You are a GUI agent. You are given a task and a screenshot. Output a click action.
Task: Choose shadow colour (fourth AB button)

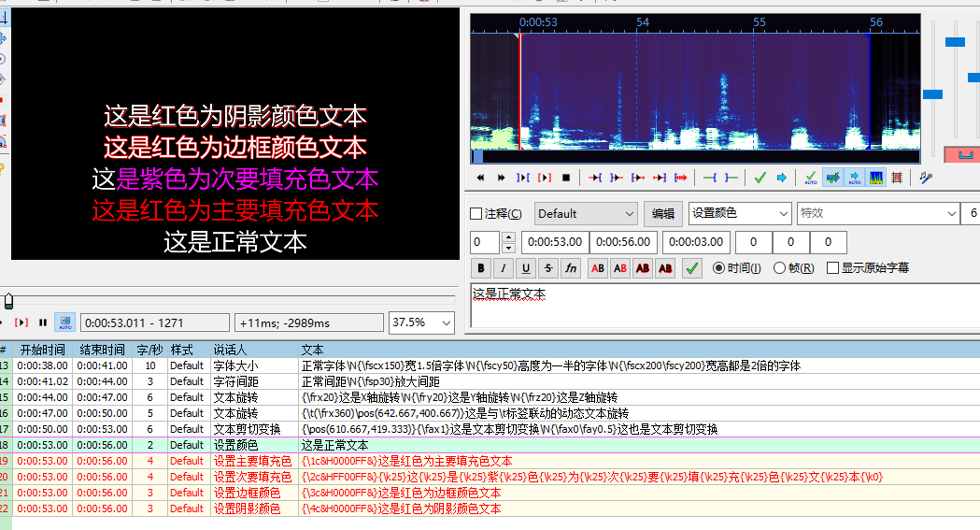tap(665, 268)
